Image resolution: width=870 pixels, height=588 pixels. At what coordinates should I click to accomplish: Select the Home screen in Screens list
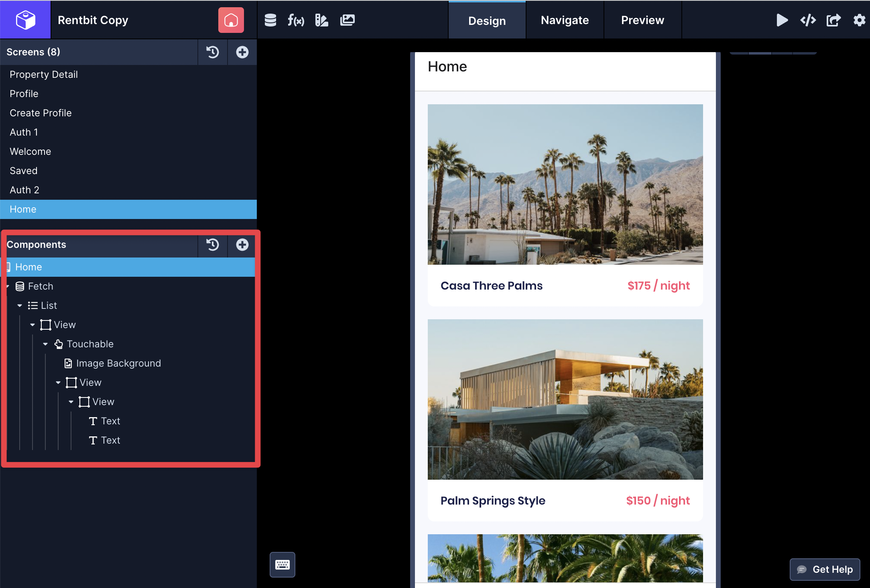click(x=128, y=209)
